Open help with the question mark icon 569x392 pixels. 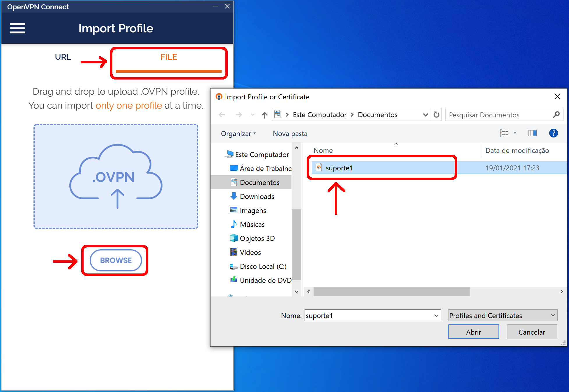[553, 133]
